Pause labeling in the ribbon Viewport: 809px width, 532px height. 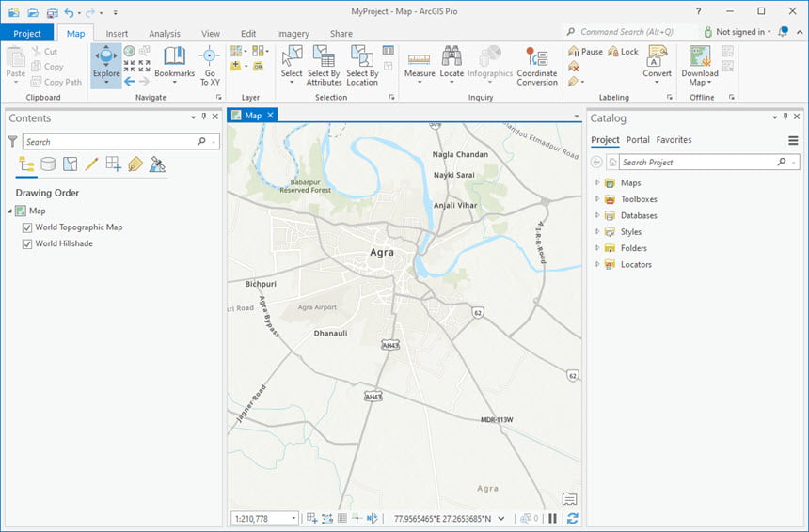point(585,51)
